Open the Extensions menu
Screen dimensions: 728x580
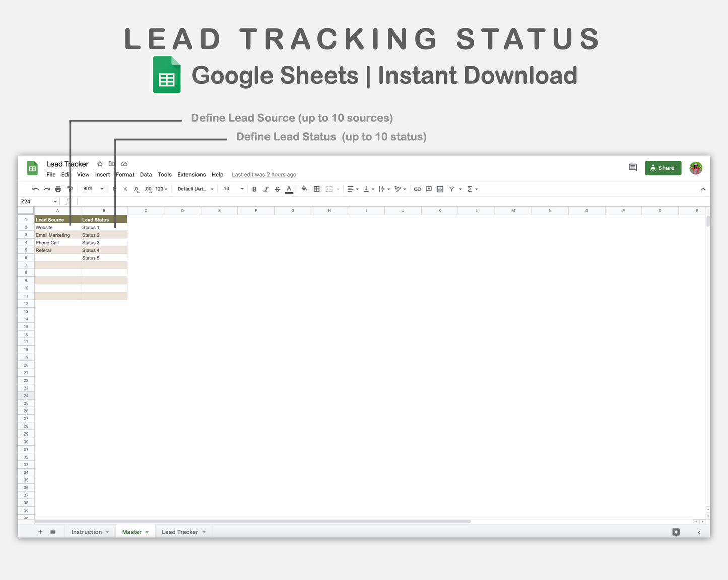[191, 174]
